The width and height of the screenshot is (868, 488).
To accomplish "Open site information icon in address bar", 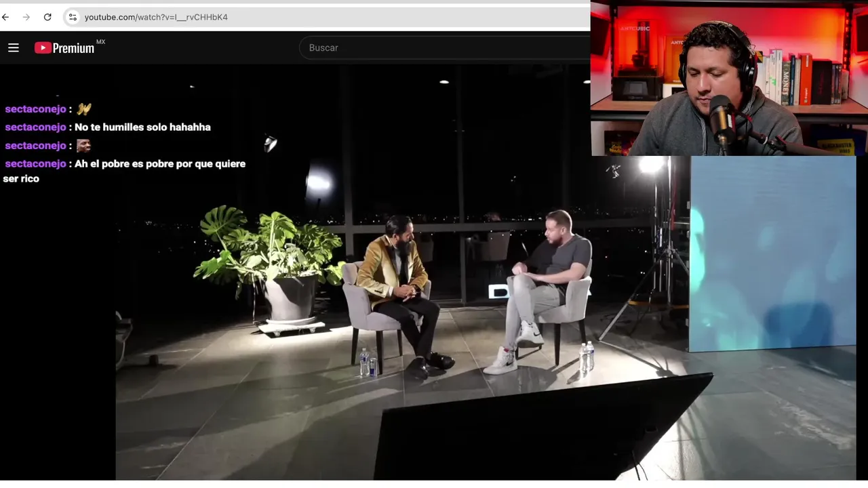I will coord(73,17).
